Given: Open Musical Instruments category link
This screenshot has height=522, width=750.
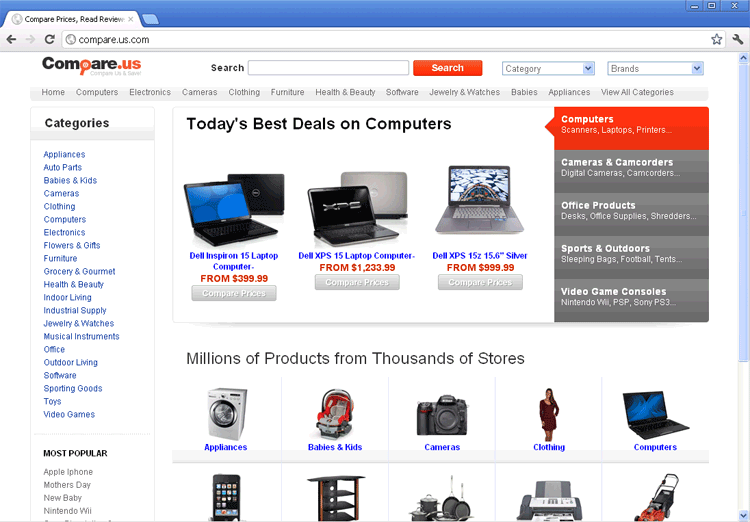Looking at the screenshot, I should coord(81,336).
